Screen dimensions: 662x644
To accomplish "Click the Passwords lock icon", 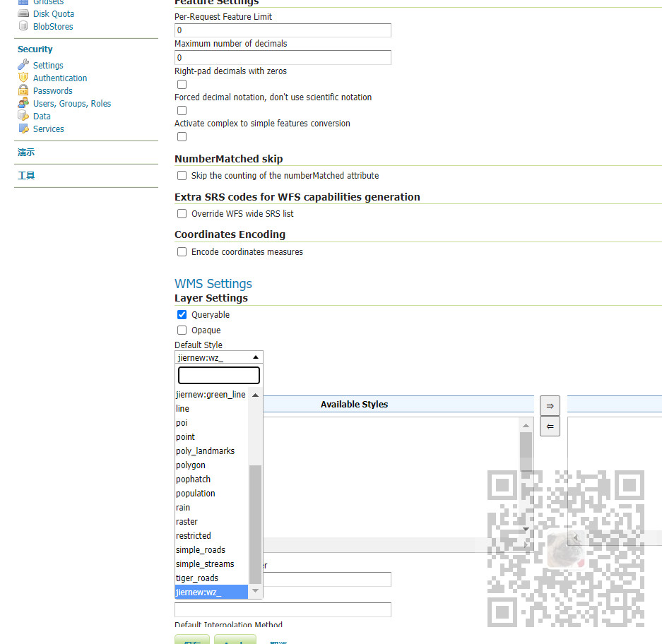I will 23,90.
